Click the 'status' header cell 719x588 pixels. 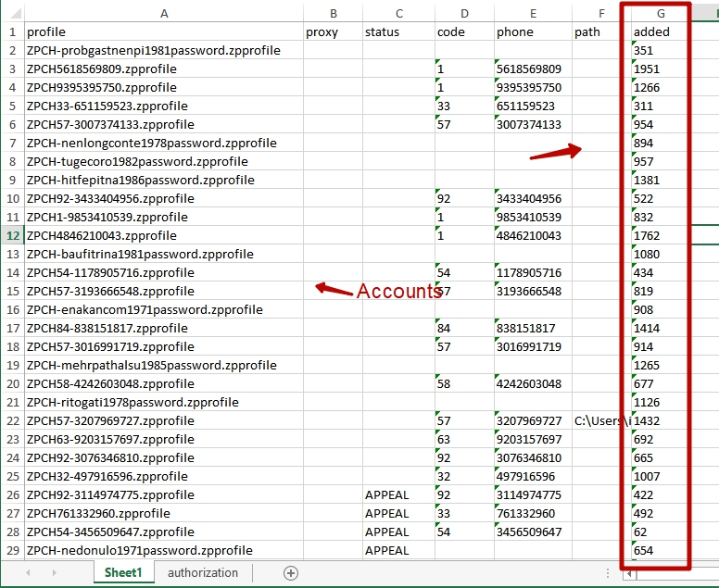398,31
